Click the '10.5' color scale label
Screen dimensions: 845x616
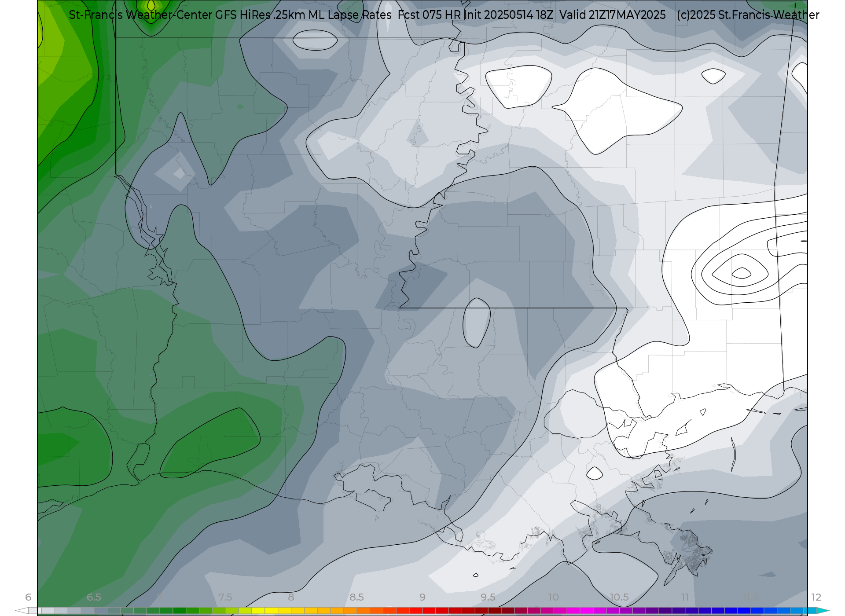click(x=619, y=597)
